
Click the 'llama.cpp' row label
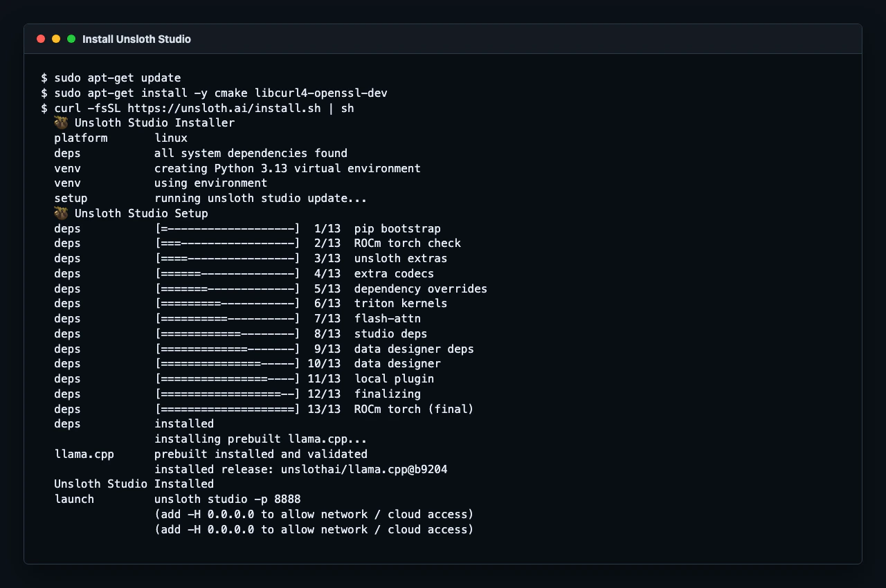tap(84, 454)
